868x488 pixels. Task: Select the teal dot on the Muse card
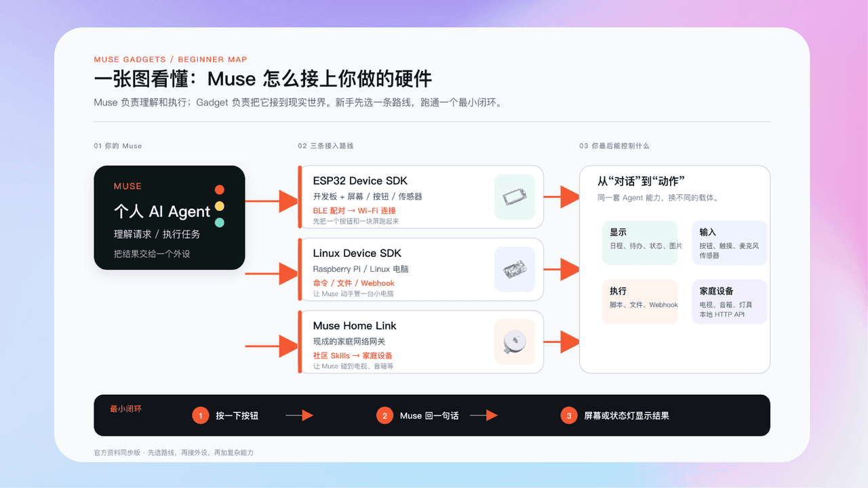point(219,222)
